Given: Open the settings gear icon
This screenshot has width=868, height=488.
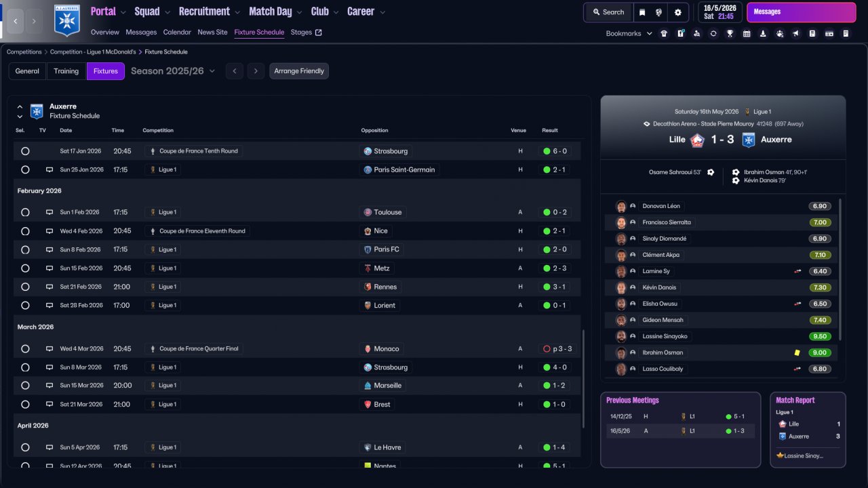Looking at the screenshot, I should click(x=677, y=12).
